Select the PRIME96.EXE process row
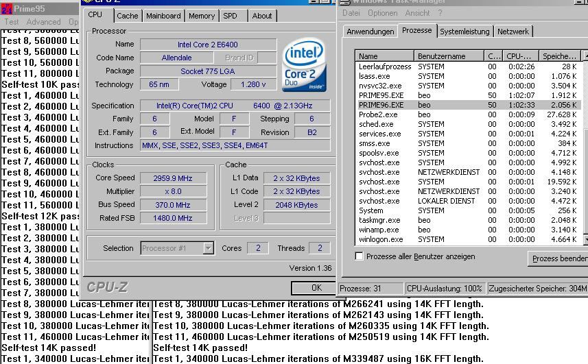 (x=468, y=105)
